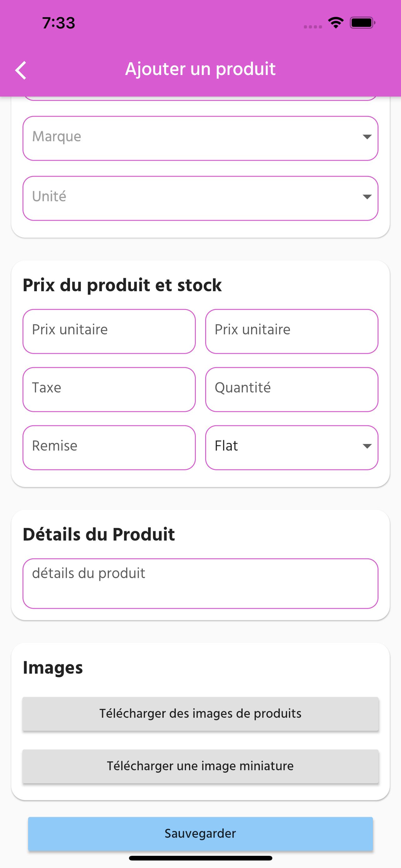Screen dimensions: 401x868
Task: Click Télécharger des images de produits button
Action: tap(200, 714)
